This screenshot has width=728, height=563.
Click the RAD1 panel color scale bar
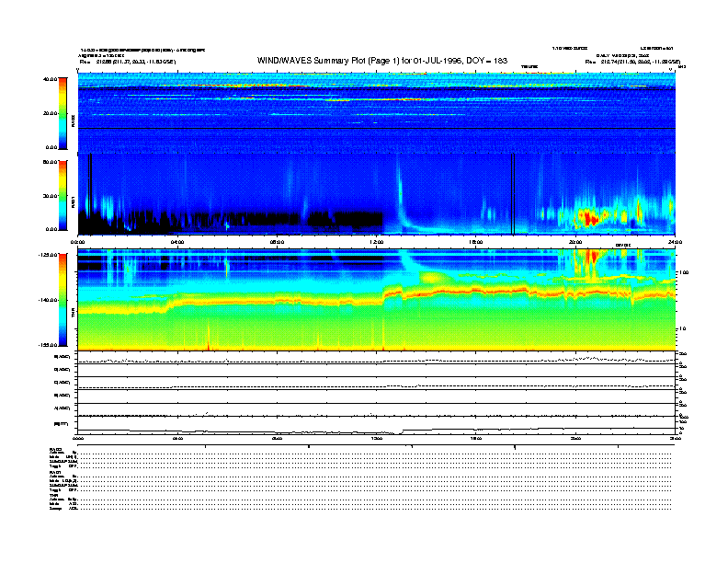[63, 195]
